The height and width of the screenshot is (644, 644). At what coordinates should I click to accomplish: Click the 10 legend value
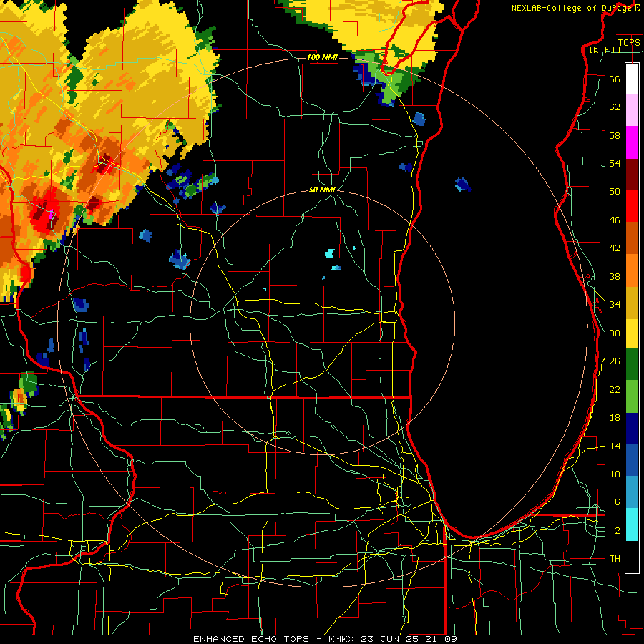[x=615, y=474]
